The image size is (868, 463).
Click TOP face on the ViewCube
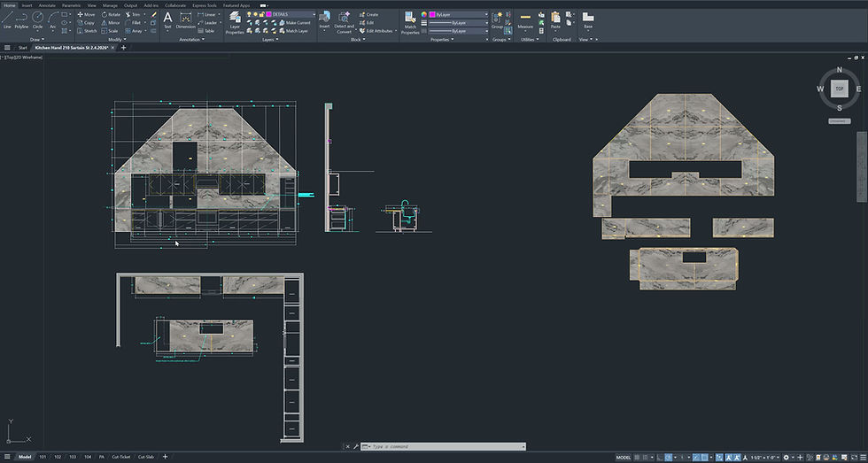pyautogui.click(x=838, y=89)
